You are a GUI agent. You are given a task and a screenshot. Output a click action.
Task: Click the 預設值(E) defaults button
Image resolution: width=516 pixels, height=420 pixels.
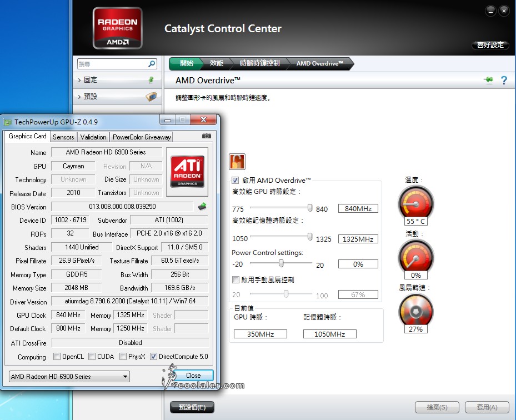[192, 407]
